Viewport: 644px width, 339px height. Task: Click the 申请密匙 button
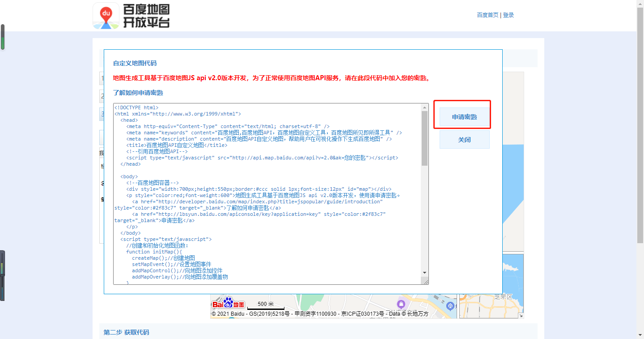[x=464, y=117]
